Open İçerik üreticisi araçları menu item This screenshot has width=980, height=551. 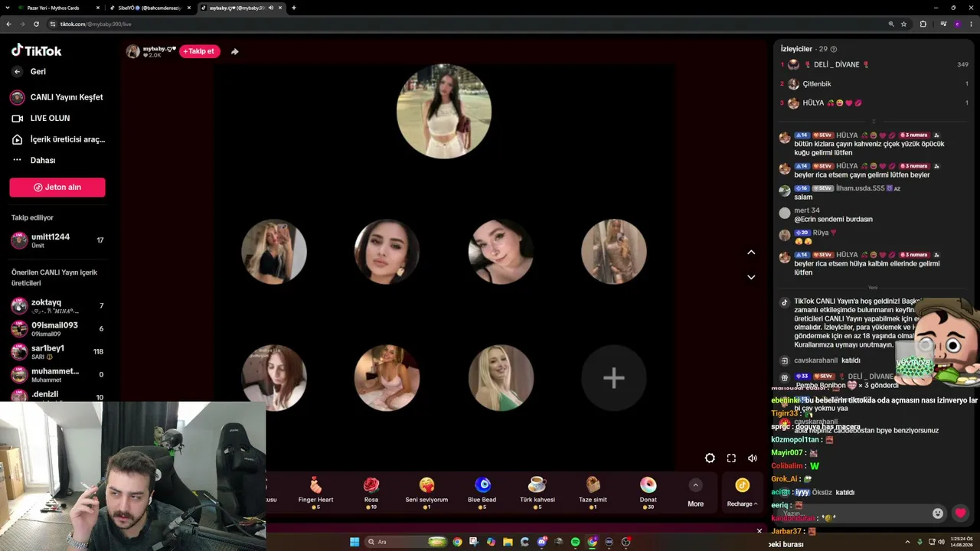pyautogui.click(x=57, y=139)
